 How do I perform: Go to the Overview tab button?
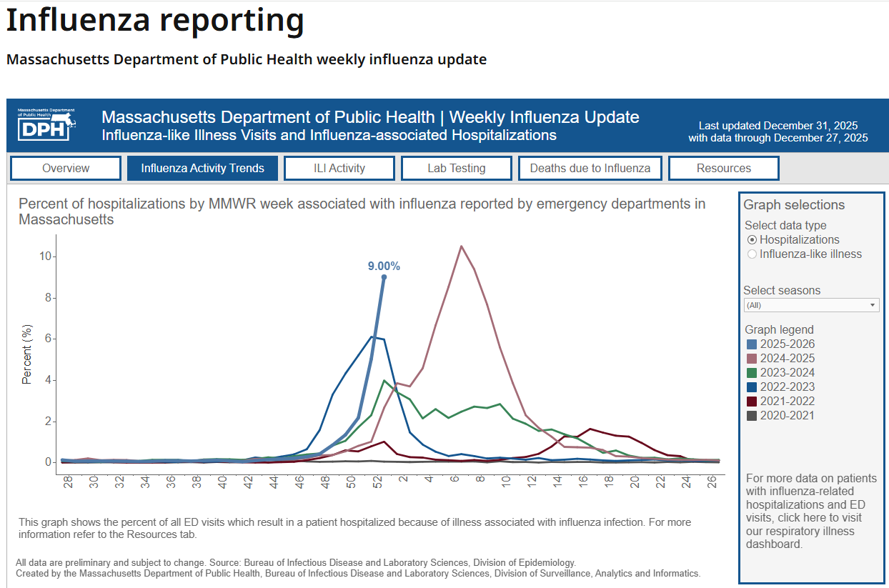(65, 168)
